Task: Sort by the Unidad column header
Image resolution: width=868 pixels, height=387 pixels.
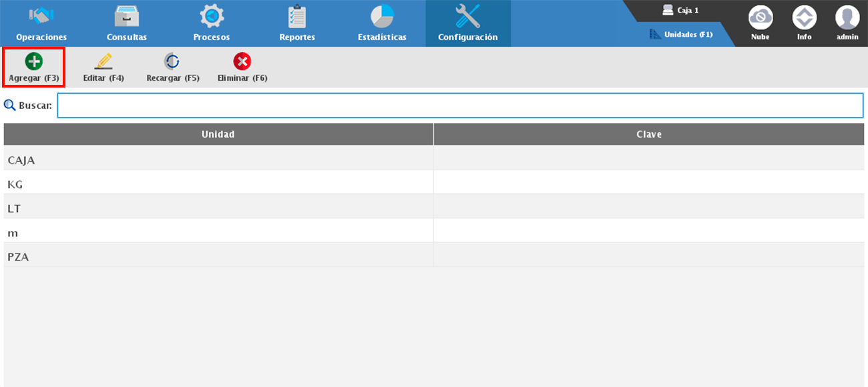Action: pos(218,134)
